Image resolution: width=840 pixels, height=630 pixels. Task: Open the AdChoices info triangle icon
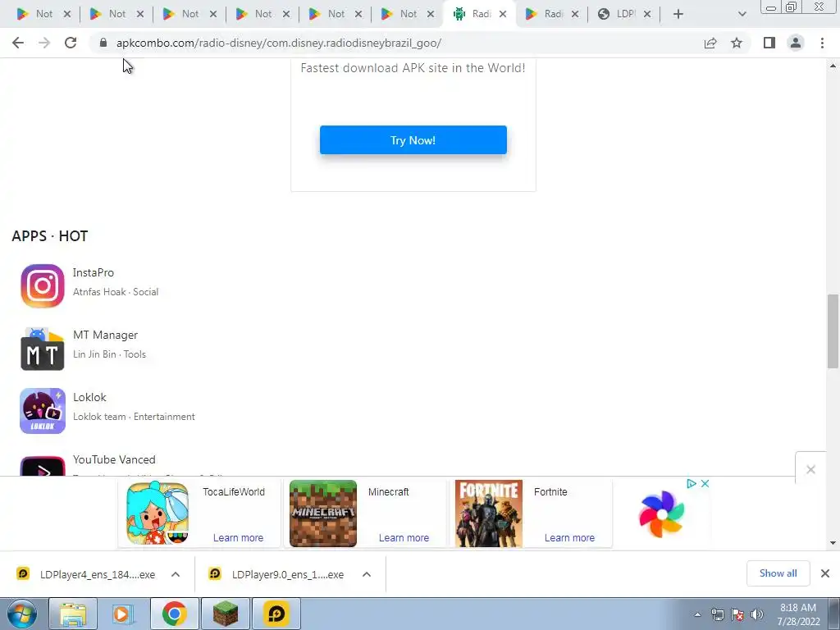[x=691, y=483]
